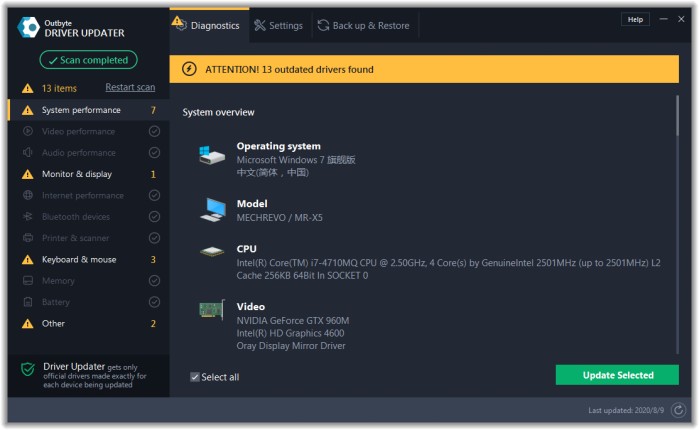Screen dimensions: 699x430
Task: Click the Bluetooth devices icon
Action: pyautogui.click(x=28, y=217)
